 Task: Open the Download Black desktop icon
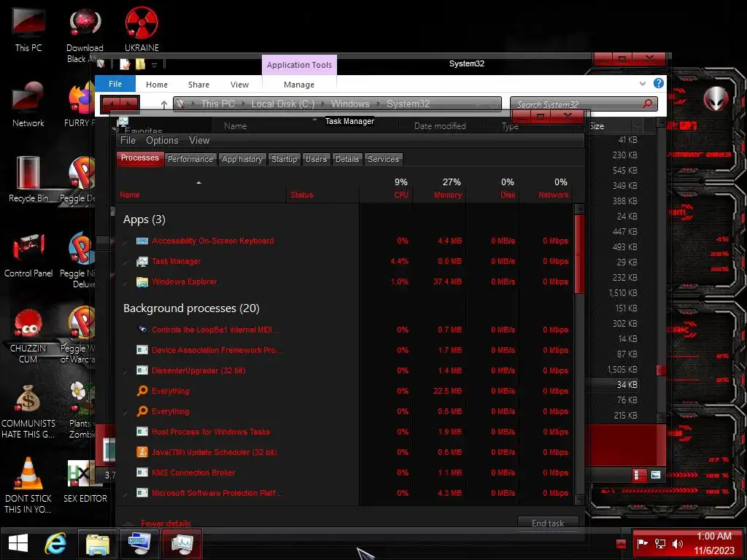[85, 36]
